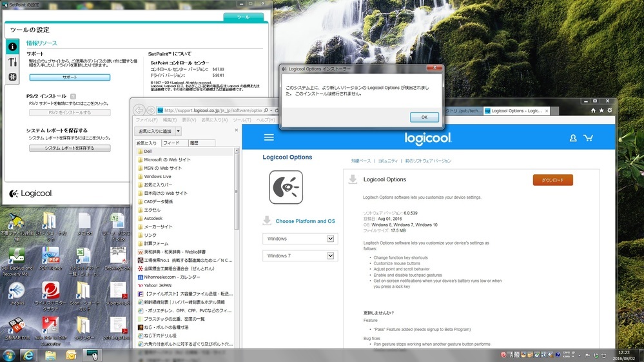Open the Microsoft の Web サイト favorites folder
This screenshot has height=362, width=644.
(x=167, y=159)
